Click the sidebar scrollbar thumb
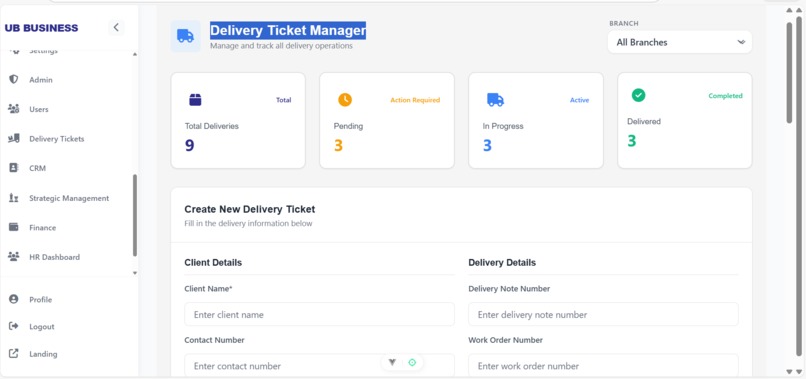The width and height of the screenshot is (806, 379). pyautogui.click(x=135, y=215)
